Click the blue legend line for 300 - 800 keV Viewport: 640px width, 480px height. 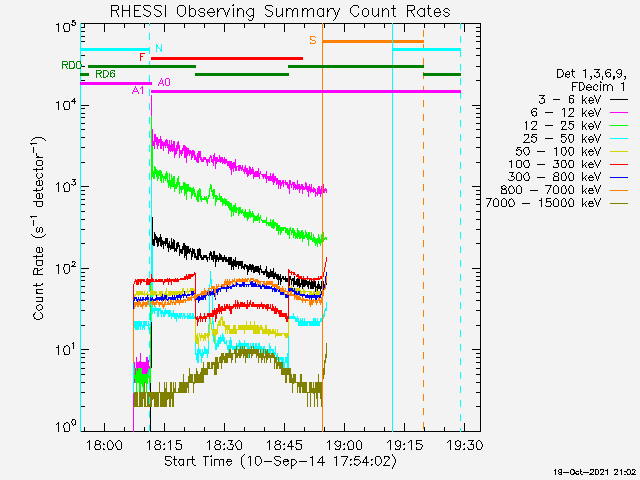(x=619, y=177)
